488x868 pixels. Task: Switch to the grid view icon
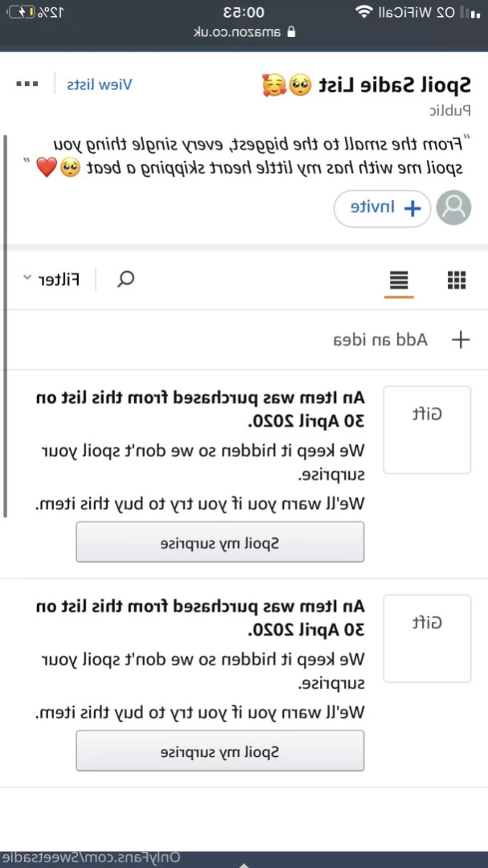[457, 280]
